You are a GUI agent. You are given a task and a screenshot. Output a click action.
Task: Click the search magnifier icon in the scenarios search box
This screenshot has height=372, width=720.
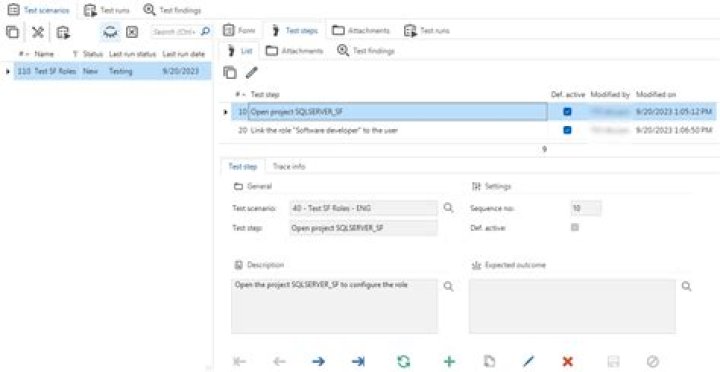(206, 31)
